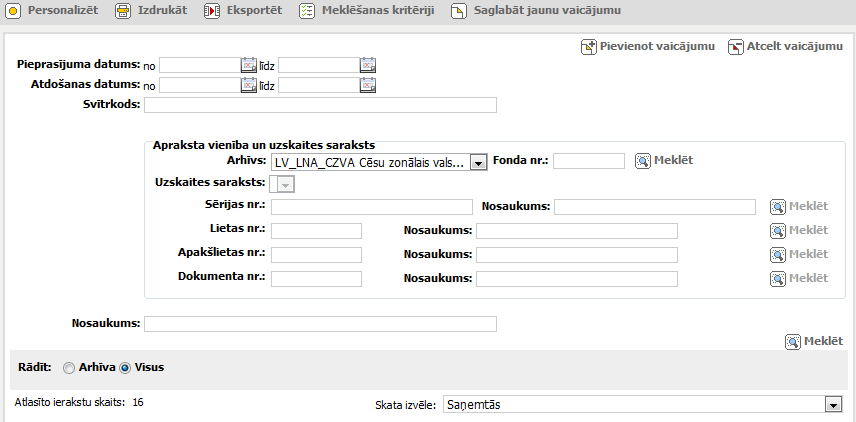Select the Visus radio button
This screenshot has width=856, height=422.
point(125,368)
